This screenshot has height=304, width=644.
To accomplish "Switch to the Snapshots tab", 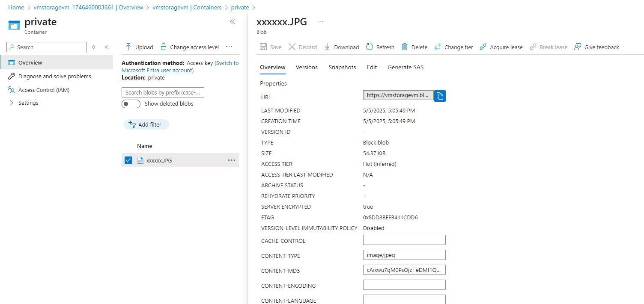I will (342, 67).
